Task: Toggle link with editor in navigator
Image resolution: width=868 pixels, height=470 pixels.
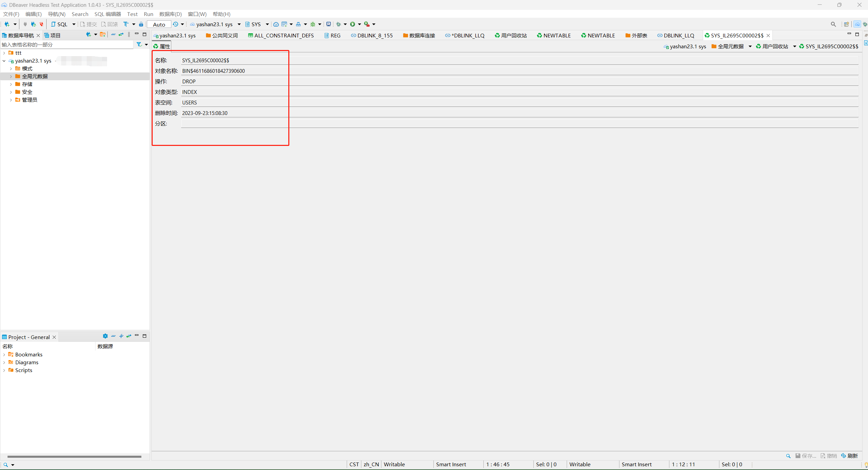Action: 121,34
